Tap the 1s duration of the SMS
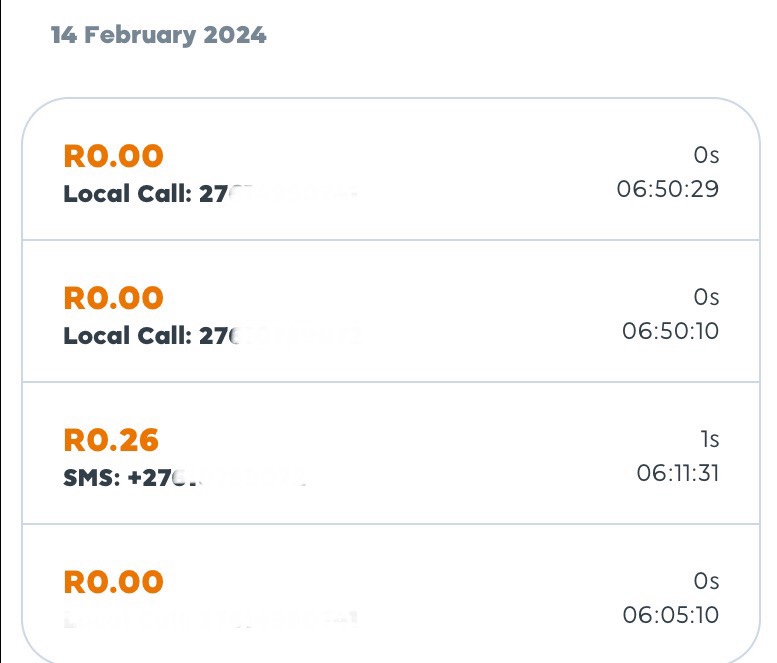This screenshot has width=777, height=663. (709, 439)
